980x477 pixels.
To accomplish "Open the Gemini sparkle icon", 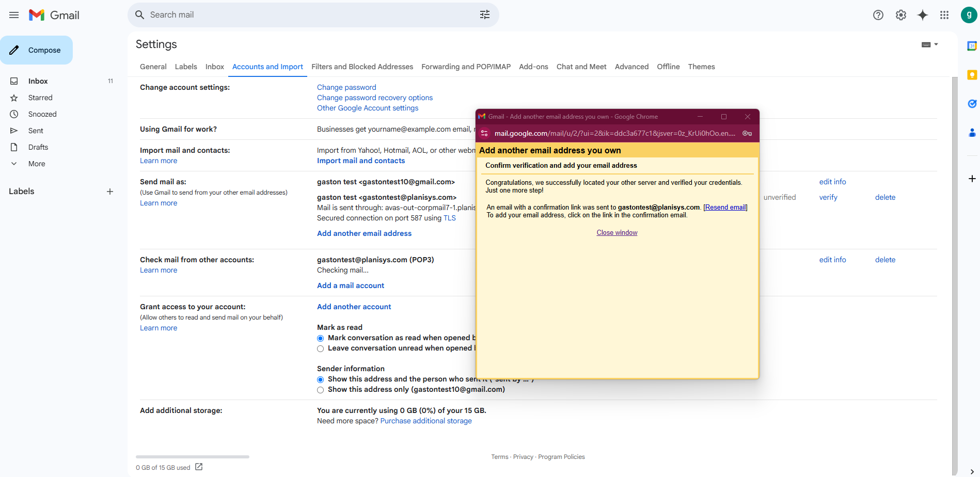I will (x=922, y=15).
